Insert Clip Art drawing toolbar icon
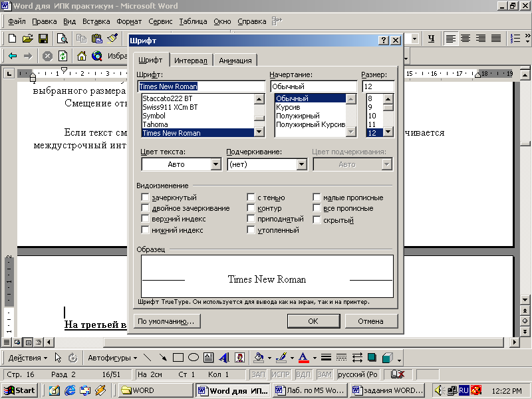The height and width of the screenshot is (399, 532). 239,358
